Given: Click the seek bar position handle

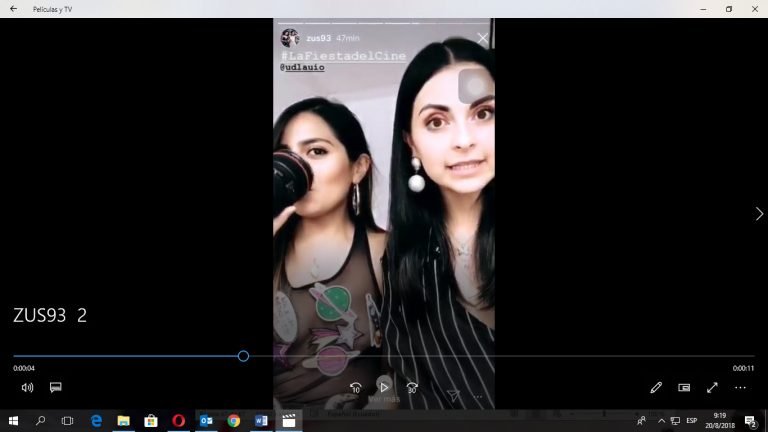Looking at the screenshot, I should point(243,356).
